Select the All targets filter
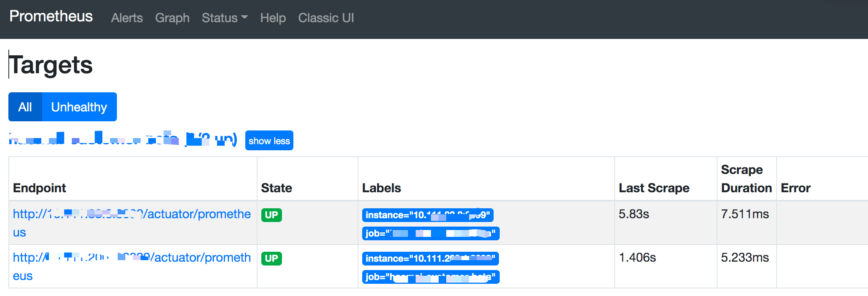The image size is (868, 296). pos(25,107)
